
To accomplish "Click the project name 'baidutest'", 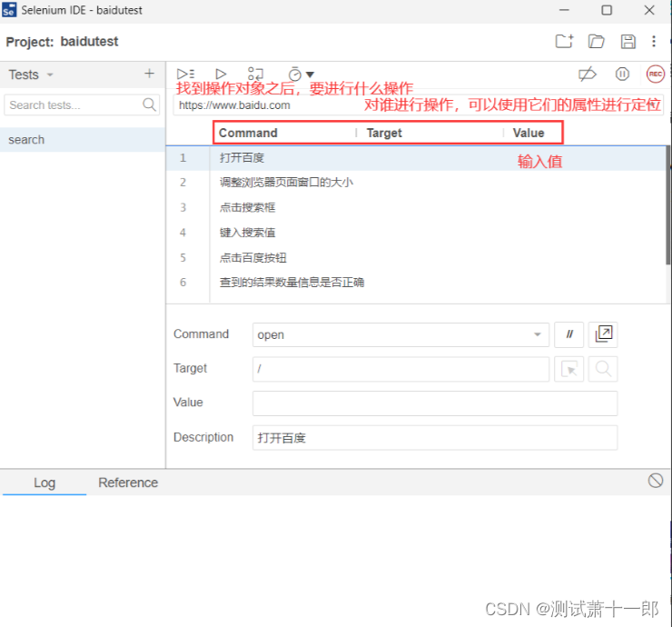I will [x=89, y=42].
